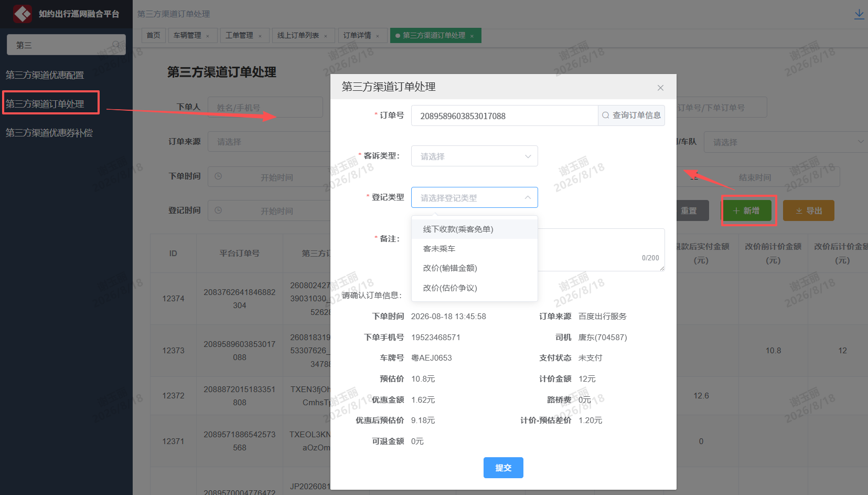868x495 pixels.
Task: Open the 客诉类型 dropdown
Action: (475, 156)
